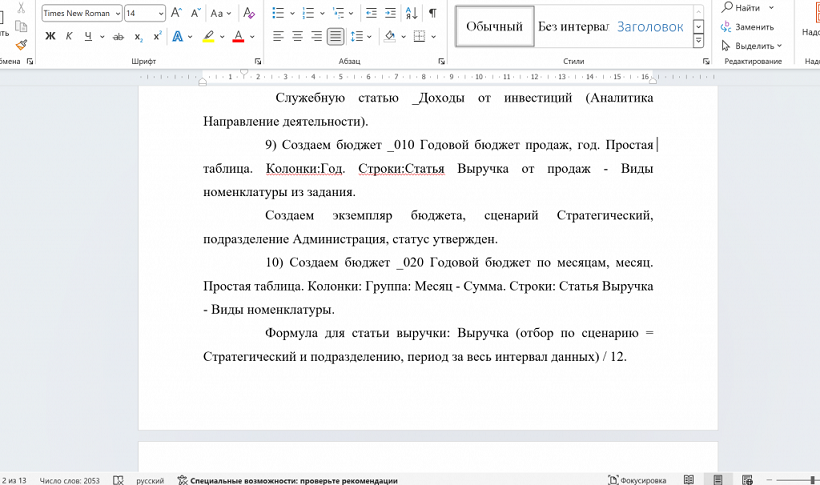820x485 pixels.
Task: Toggle display of paragraph marks
Action: pyautogui.click(x=433, y=13)
